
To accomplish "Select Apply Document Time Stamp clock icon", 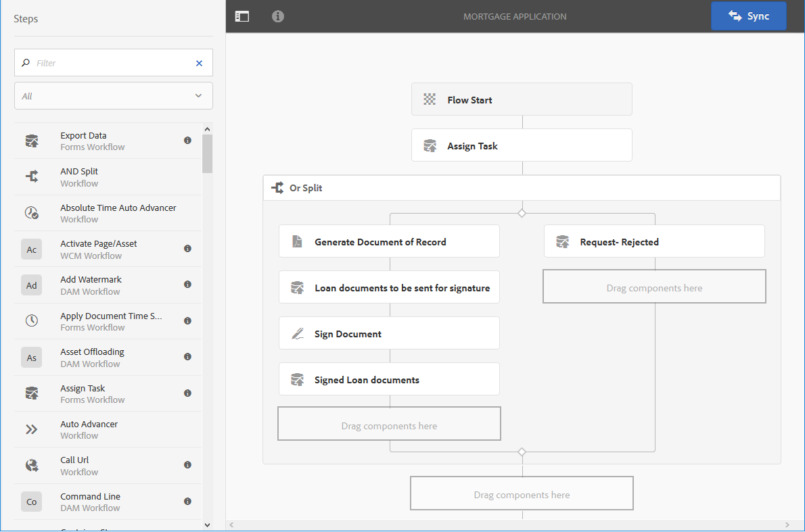I will 32,320.
